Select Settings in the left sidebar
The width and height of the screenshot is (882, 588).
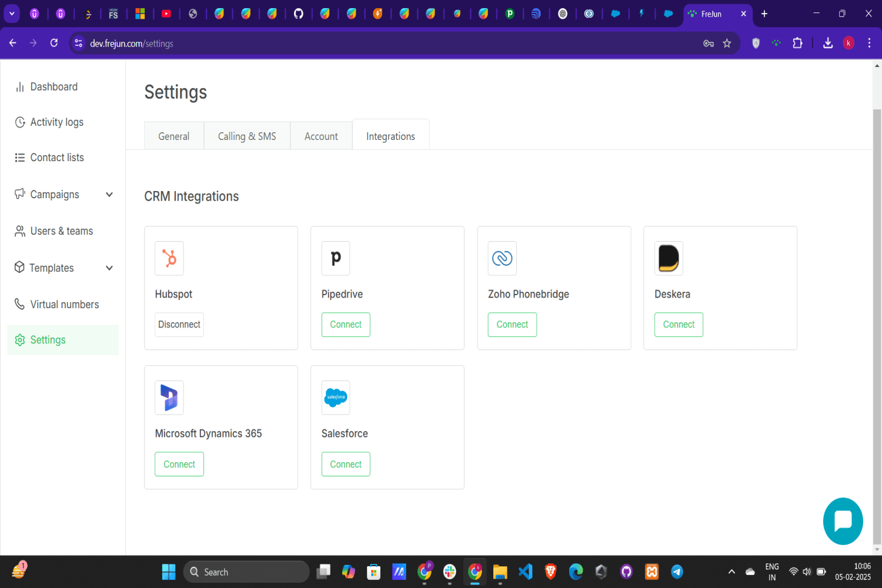pyautogui.click(x=63, y=340)
